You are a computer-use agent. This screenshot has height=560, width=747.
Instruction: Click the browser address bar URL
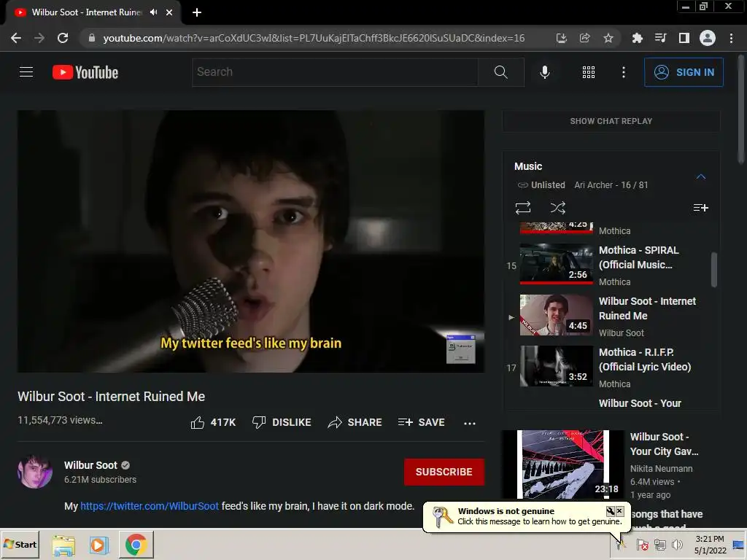314,38
